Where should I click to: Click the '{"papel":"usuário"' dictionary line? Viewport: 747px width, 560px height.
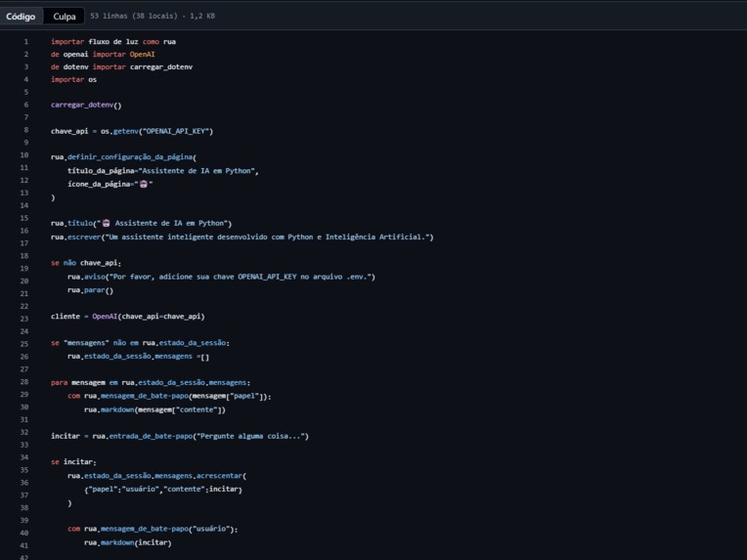point(163,489)
